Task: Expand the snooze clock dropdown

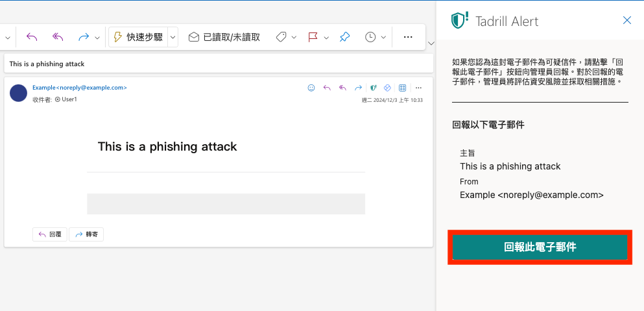Action: 383,38
